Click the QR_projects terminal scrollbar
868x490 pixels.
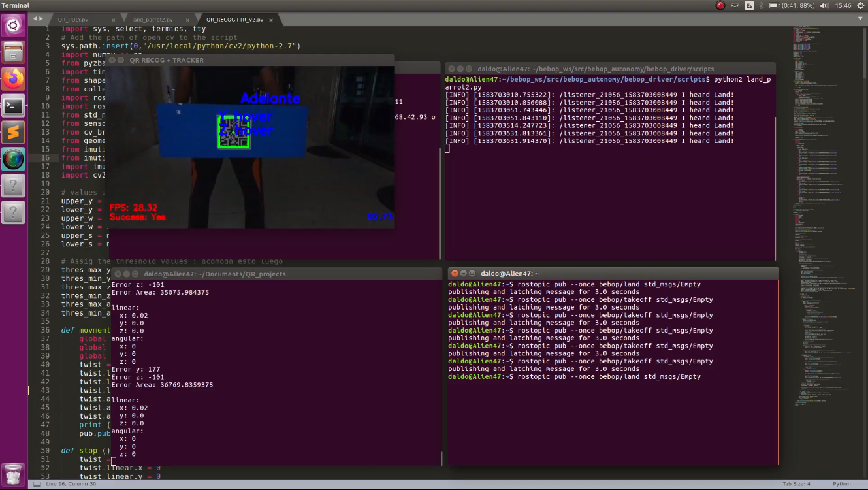(x=441, y=459)
